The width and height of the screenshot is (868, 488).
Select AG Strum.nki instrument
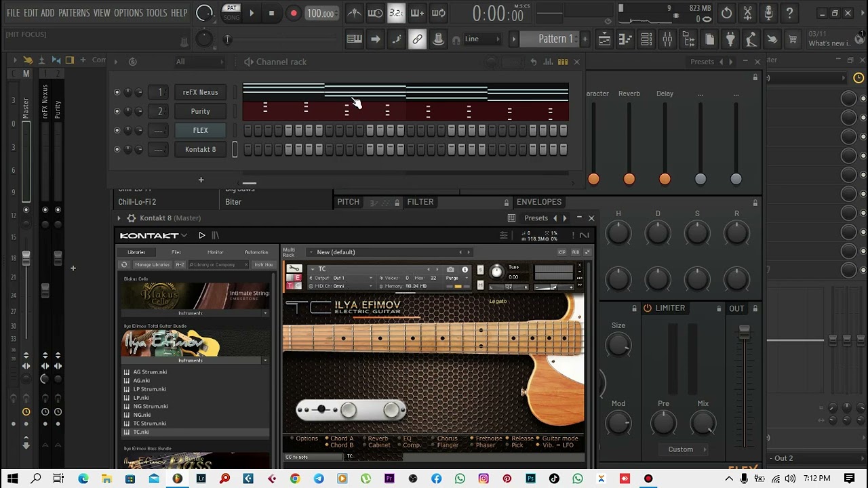[149, 372]
